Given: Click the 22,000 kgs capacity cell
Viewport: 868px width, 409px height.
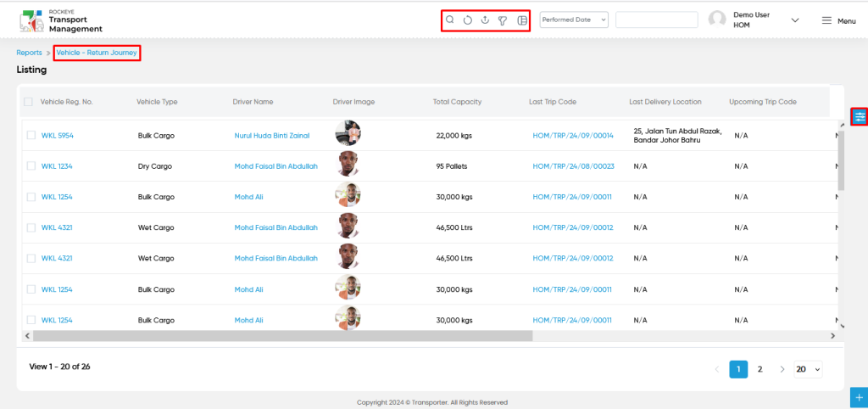Looking at the screenshot, I should tap(454, 135).
